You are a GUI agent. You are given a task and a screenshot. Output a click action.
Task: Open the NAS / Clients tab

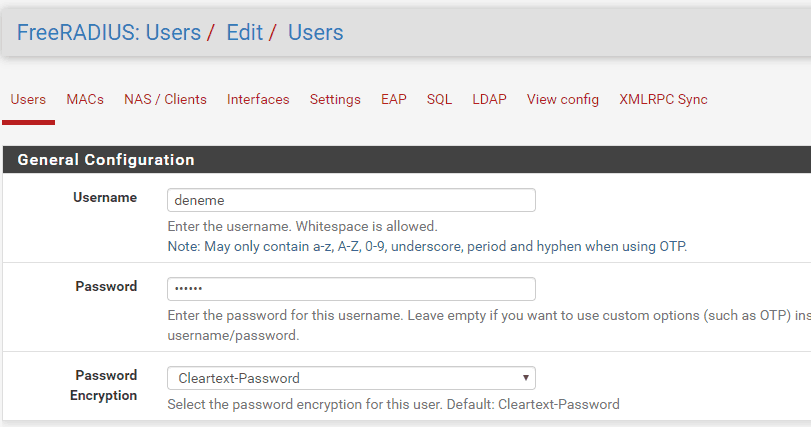(165, 100)
